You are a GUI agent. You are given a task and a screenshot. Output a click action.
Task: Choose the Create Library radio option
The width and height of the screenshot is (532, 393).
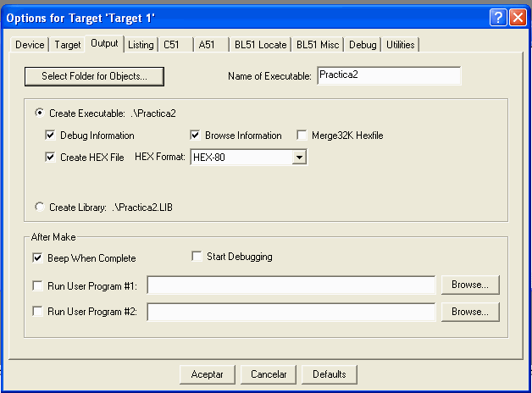point(40,208)
